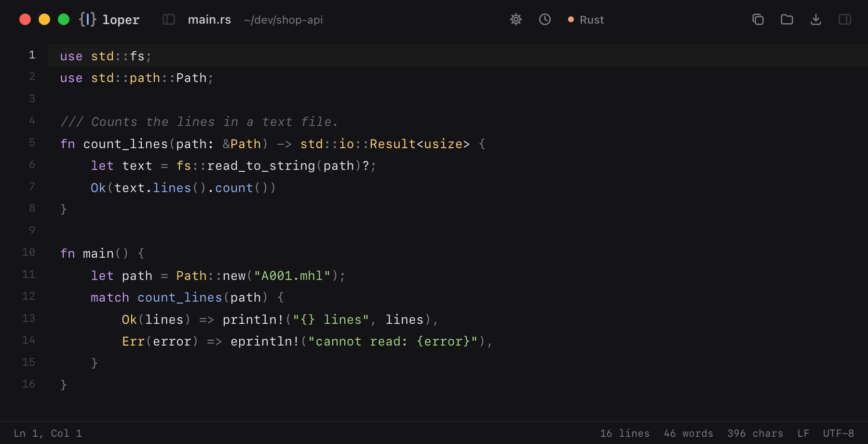Click the Ln 1, Col 1 status entry

48,433
